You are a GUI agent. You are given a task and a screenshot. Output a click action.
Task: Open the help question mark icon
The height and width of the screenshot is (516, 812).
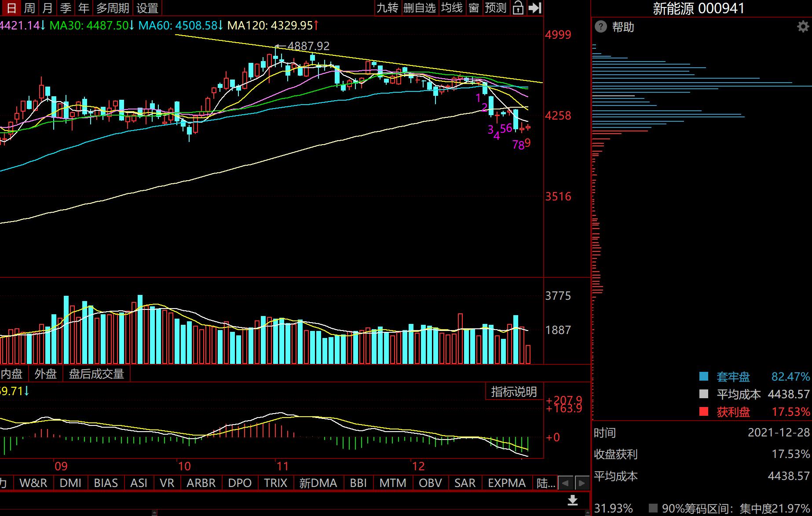click(600, 27)
